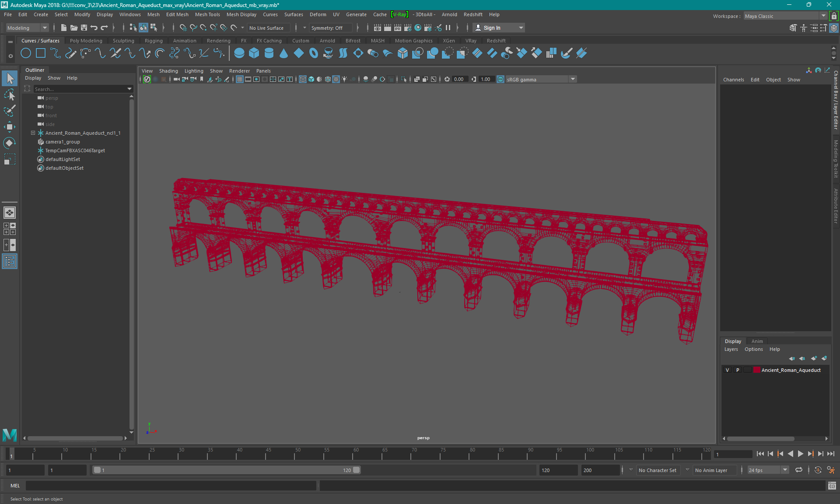Click the time range slider bar
The width and height of the screenshot is (840, 504).
[x=227, y=470]
